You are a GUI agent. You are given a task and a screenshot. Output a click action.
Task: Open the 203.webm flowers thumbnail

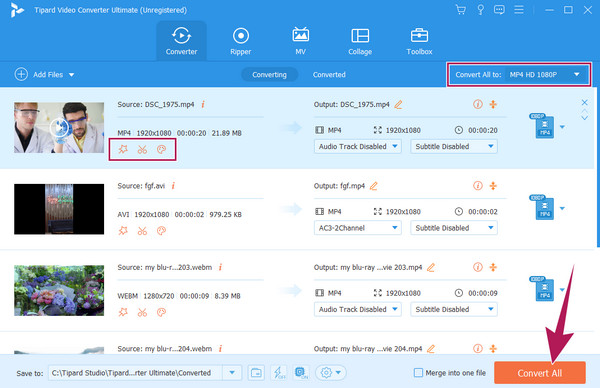pos(59,290)
